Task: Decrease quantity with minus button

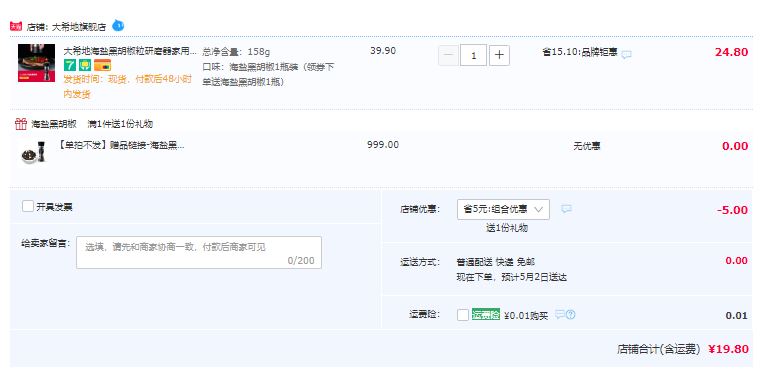Action: tap(448, 55)
